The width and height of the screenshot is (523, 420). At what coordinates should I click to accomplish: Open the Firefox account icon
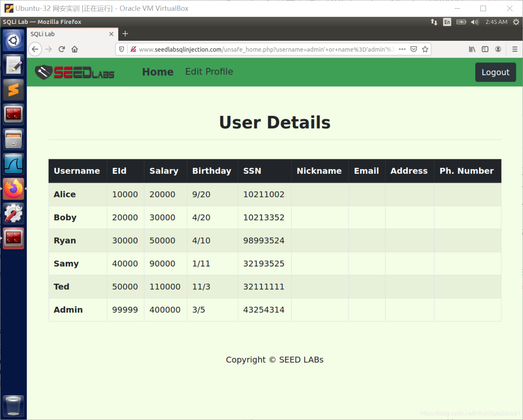pos(498,49)
